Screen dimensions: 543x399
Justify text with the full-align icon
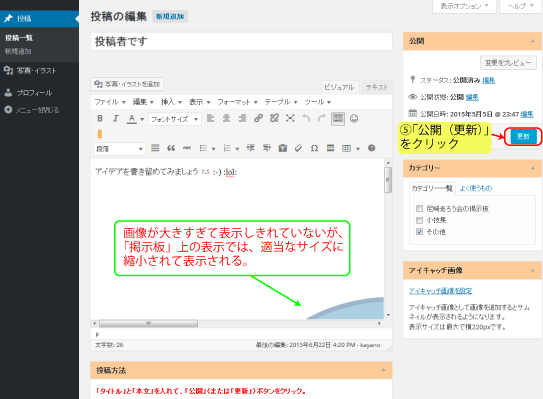[x=155, y=148]
